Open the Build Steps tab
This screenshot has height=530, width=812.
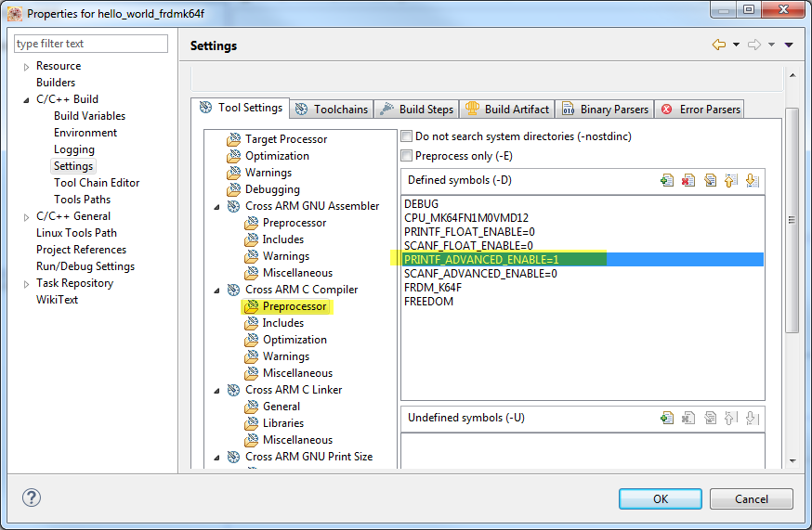pos(416,110)
